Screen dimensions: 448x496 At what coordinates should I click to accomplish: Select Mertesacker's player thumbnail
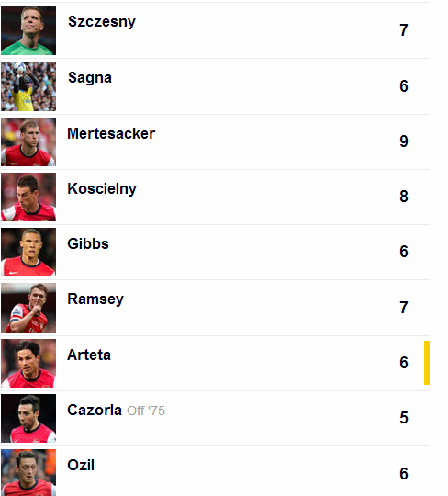tap(28, 141)
